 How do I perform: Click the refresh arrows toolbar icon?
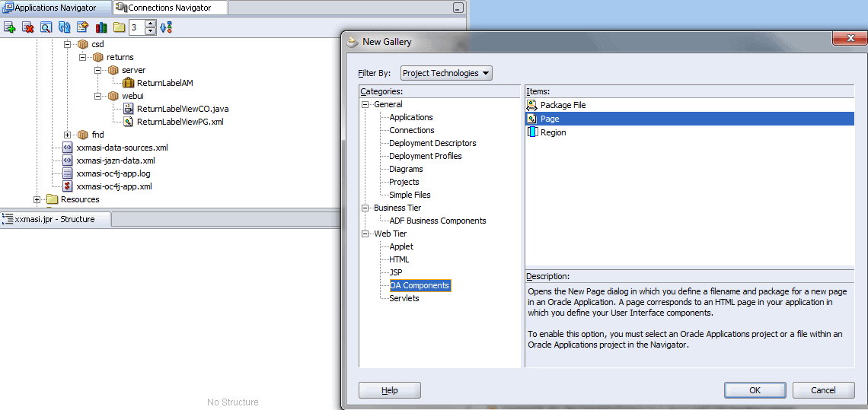pyautogui.click(x=64, y=27)
